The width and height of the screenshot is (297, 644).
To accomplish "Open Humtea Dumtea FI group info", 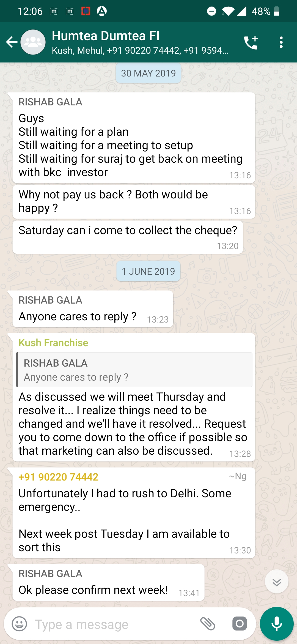I will 137,42.
